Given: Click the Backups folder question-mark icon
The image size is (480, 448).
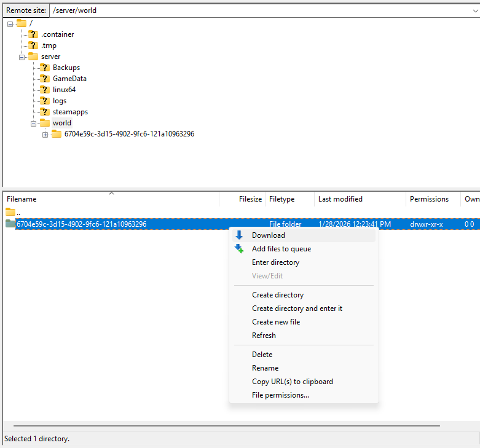Looking at the screenshot, I should pyautogui.click(x=45, y=68).
